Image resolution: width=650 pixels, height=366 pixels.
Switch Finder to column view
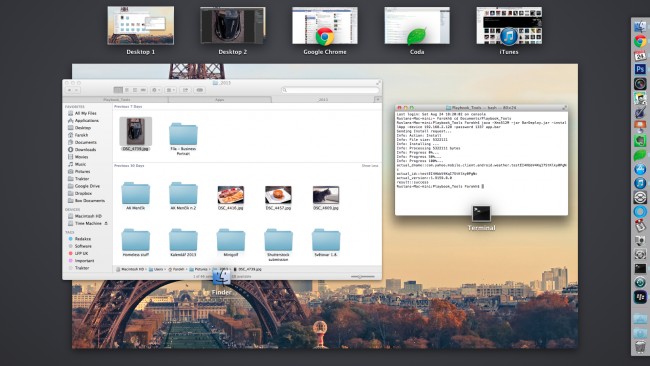click(135, 90)
